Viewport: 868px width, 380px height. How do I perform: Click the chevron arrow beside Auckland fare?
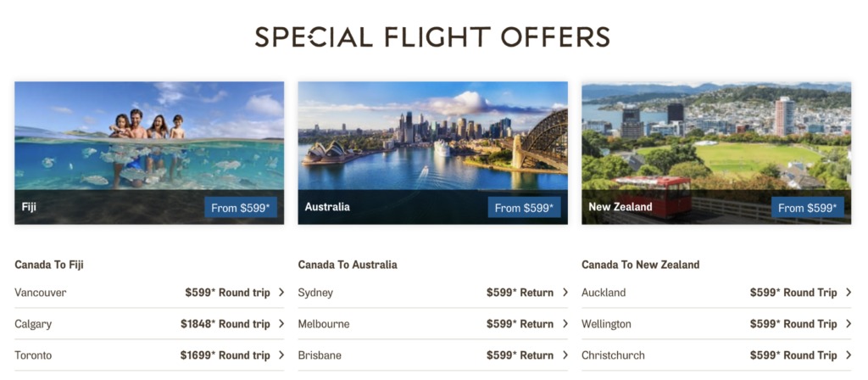coord(848,293)
